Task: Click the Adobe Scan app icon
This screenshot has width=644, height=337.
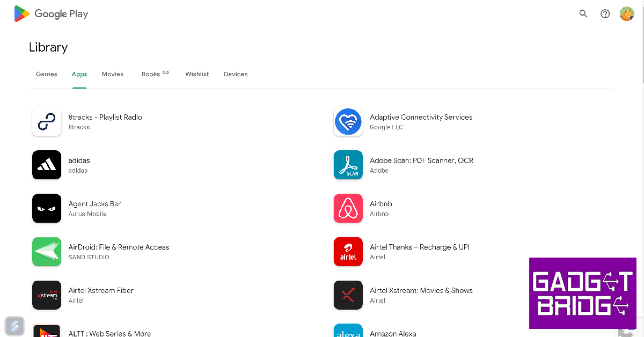Action: [348, 165]
